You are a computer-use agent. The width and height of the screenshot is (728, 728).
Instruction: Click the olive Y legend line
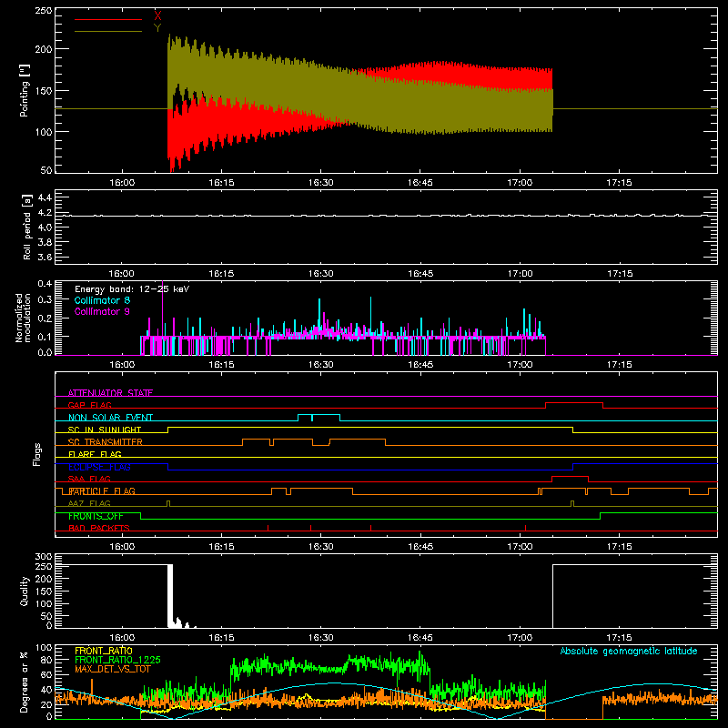pyautogui.click(x=108, y=32)
